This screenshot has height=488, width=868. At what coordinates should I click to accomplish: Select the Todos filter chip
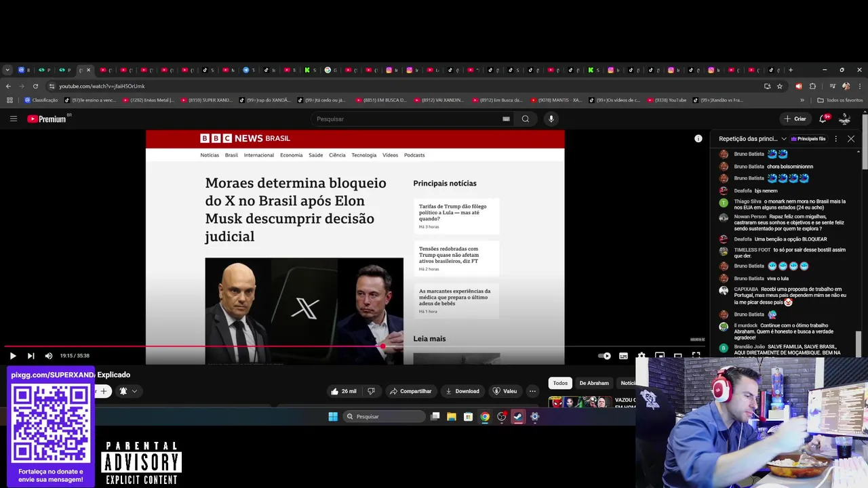click(x=560, y=383)
